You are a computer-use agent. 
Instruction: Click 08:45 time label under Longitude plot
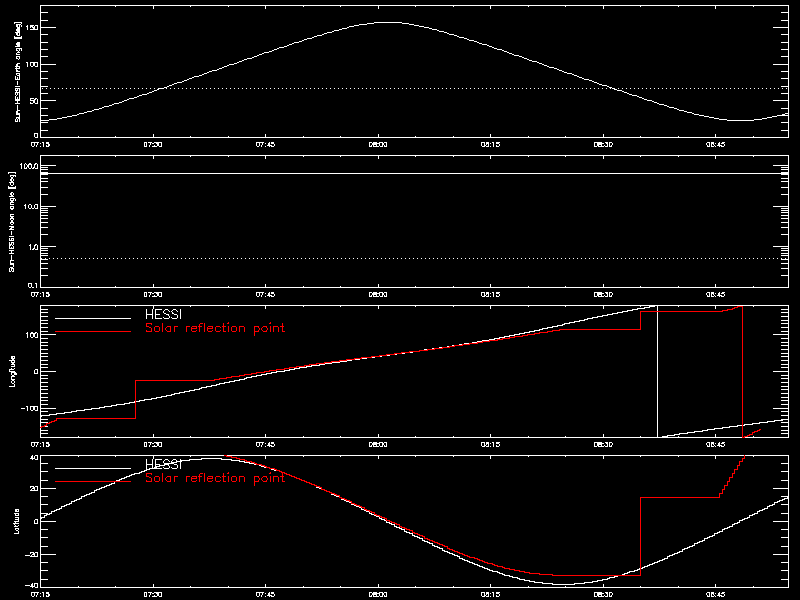pos(716,444)
